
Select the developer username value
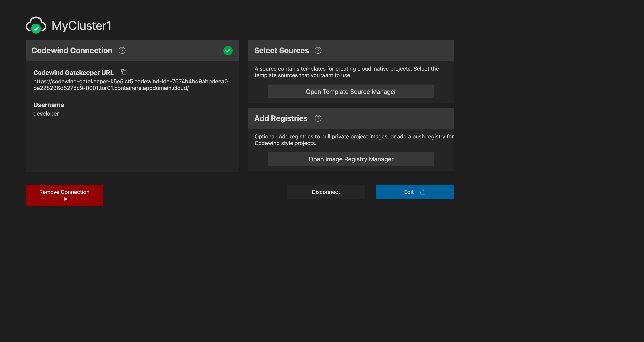(46, 114)
